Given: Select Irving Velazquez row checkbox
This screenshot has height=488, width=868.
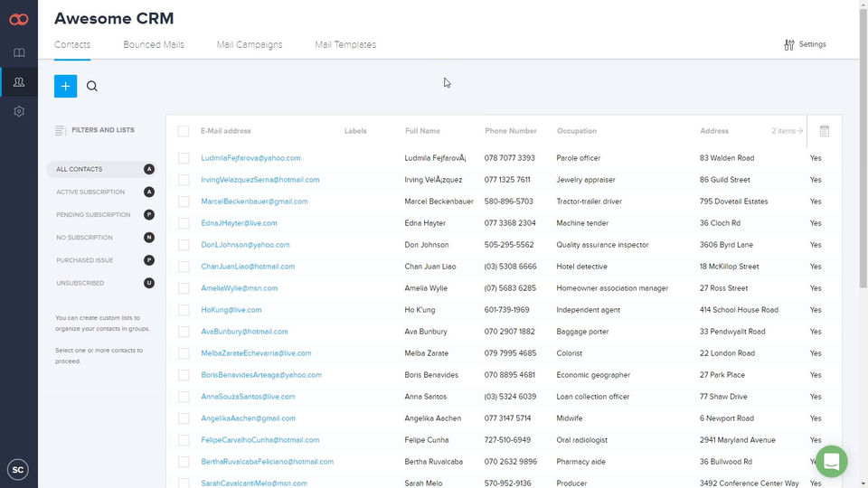Looking at the screenshot, I should click(184, 180).
